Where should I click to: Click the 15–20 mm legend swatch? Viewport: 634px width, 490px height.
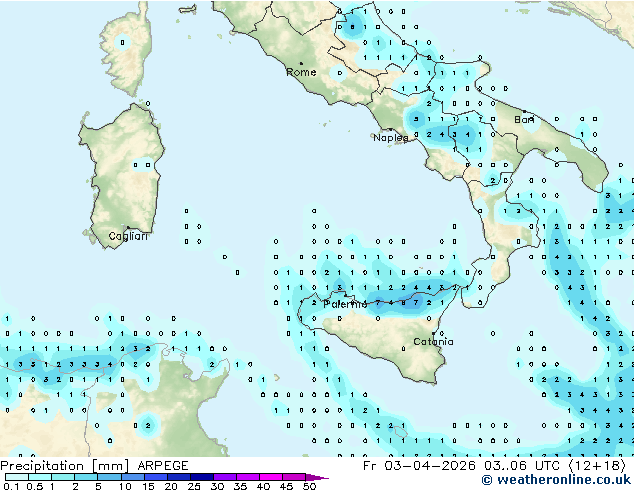[x=155, y=477]
